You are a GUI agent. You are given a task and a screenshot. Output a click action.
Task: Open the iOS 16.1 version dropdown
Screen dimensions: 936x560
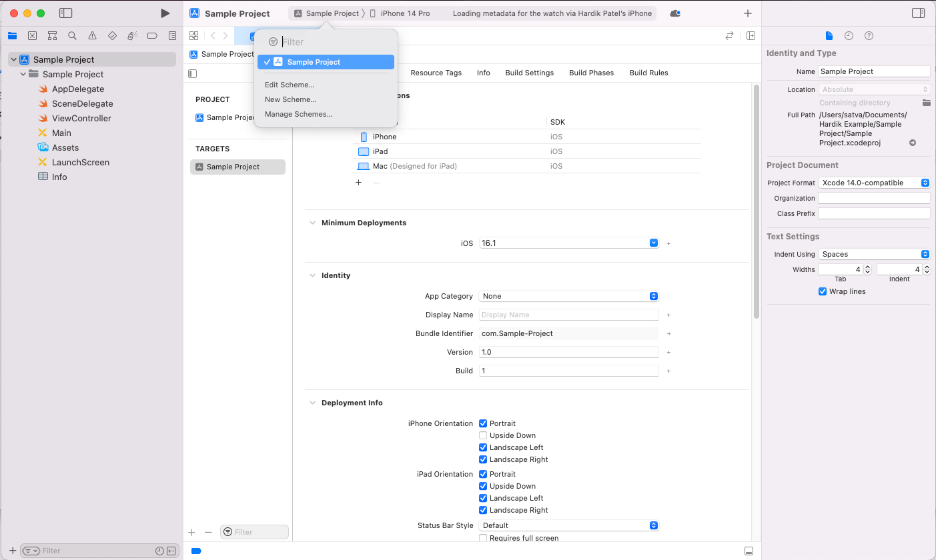tap(654, 243)
